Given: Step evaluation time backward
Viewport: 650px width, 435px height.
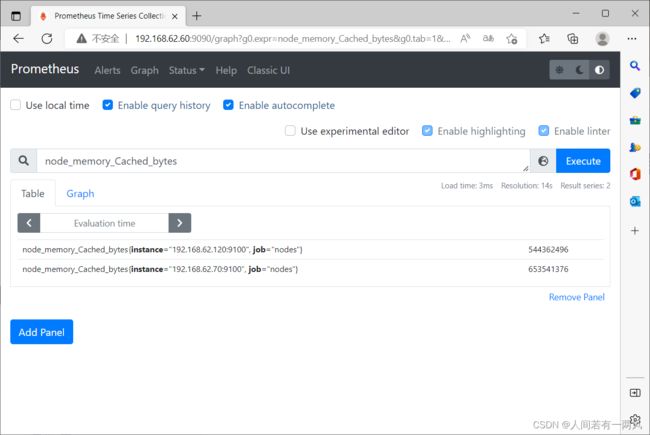Looking at the screenshot, I should click(x=29, y=223).
